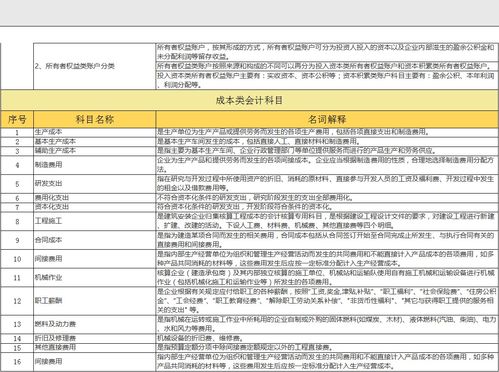Click the 名词解释 column header
This screenshot has height=372, width=499.
click(327, 119)
